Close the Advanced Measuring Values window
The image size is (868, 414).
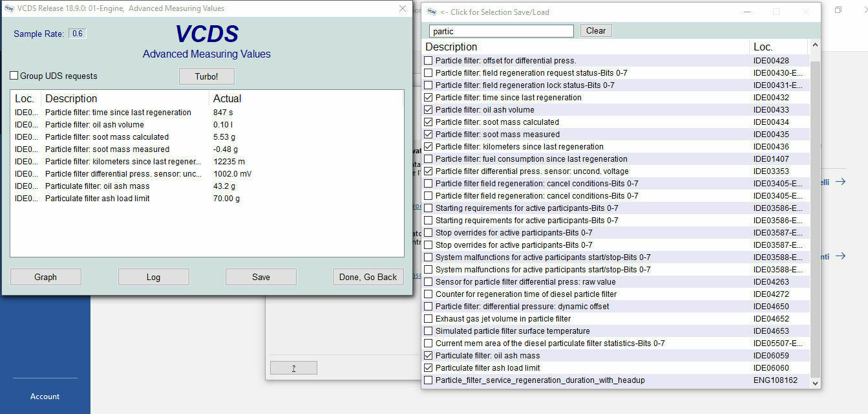click(403, 8)
